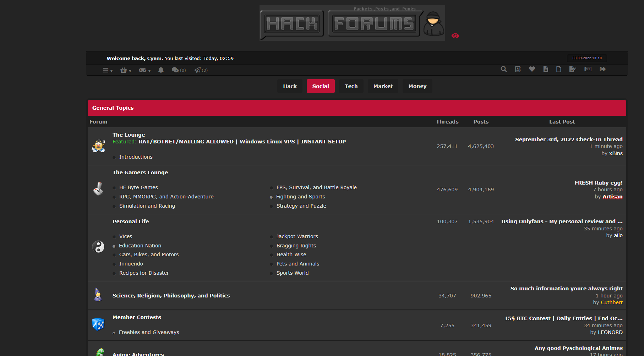Click the newspaper icon in toolbar
Image resolution: width=644 pixels, height=356 pixels.
click(588, 69)
